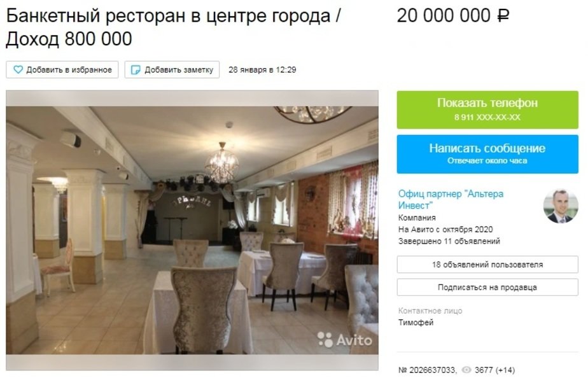Viewport: 588px width, 378px height.
Task: Click the heart icon for favorites
Action: pos(18,70)
